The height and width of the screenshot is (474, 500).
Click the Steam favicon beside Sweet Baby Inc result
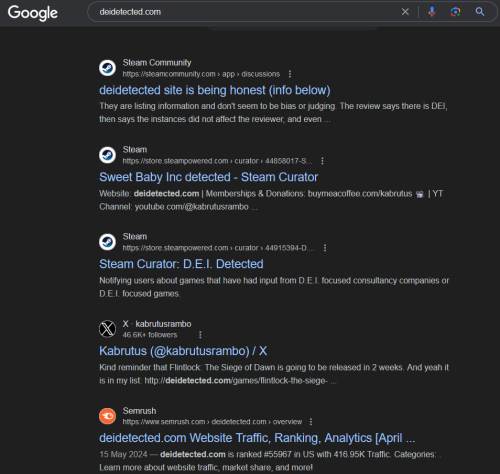tap(107, 155)
